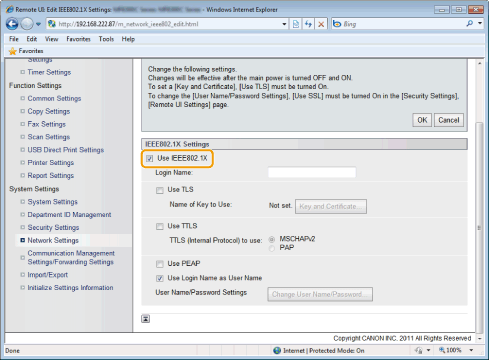The image size is (489, 360).
Task: Open the Tools menu
Action: (106, 39)
